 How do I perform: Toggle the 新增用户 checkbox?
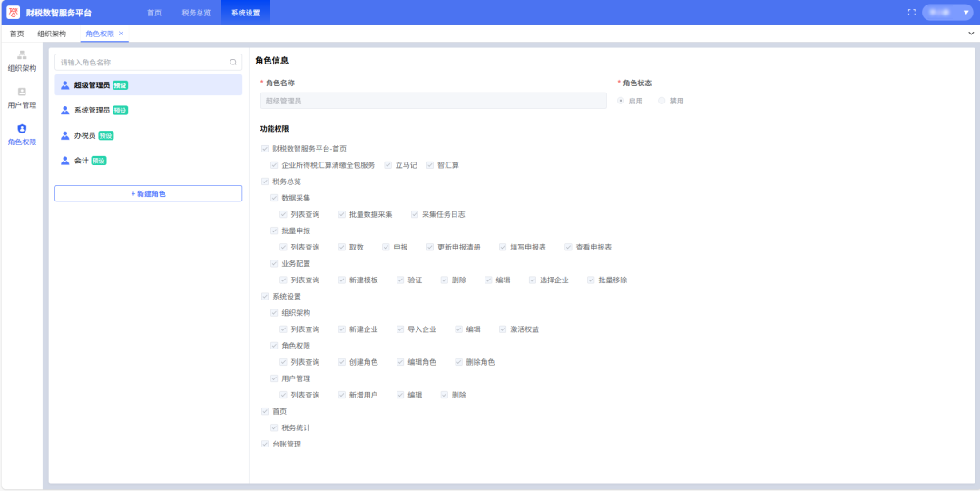(341, 396)
